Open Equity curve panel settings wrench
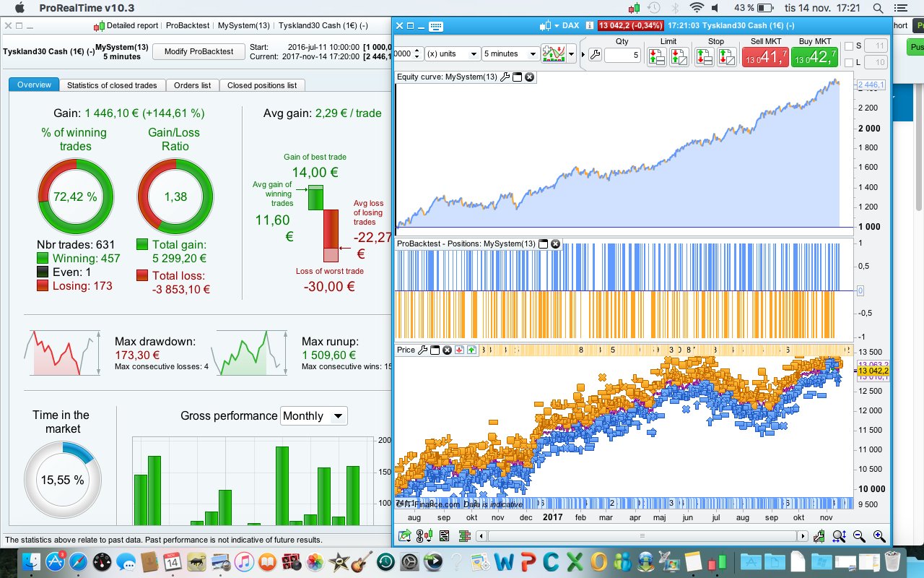Image resolution: width=924 pixels, height=578 pixels. coord(505,77)
